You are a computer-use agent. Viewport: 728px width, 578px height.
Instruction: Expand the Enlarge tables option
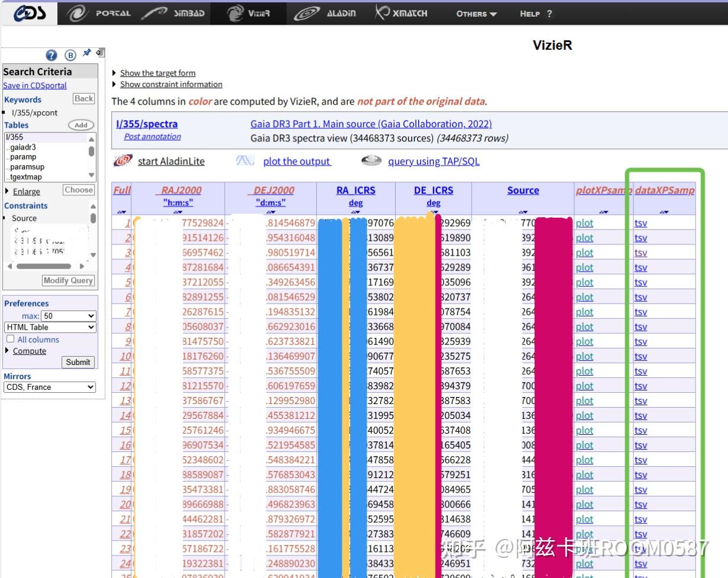coord(27,192)
